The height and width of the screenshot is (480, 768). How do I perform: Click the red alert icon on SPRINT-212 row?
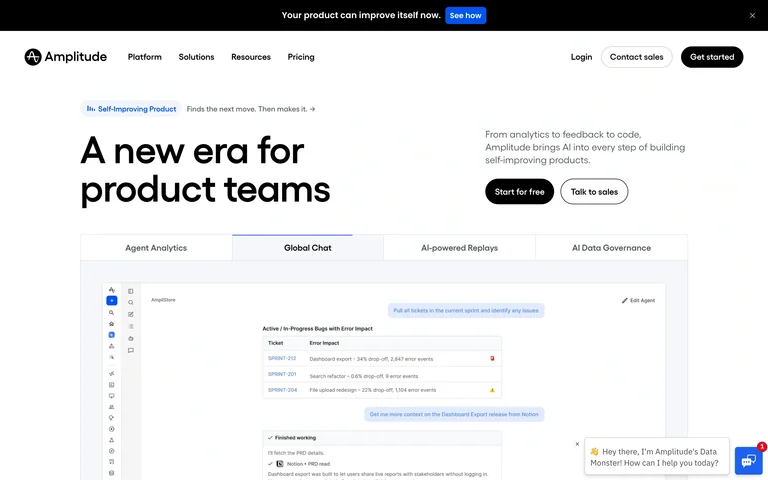[x=492, y=359]
